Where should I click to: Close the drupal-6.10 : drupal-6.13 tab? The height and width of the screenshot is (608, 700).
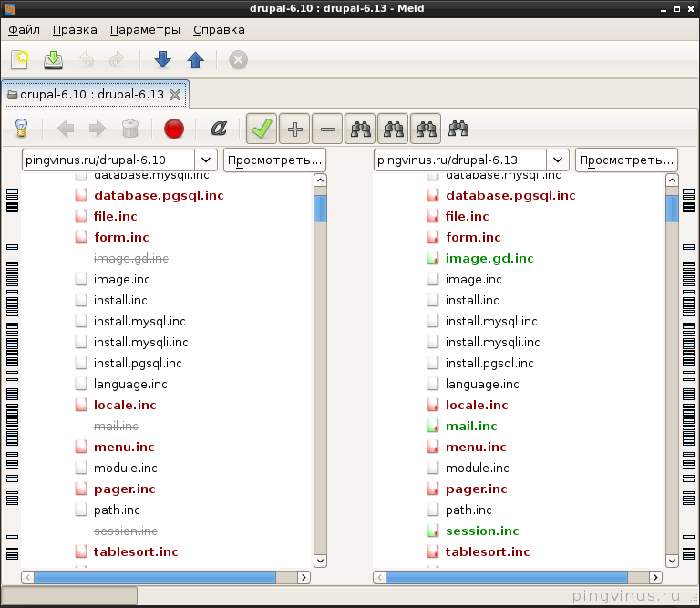175,94
